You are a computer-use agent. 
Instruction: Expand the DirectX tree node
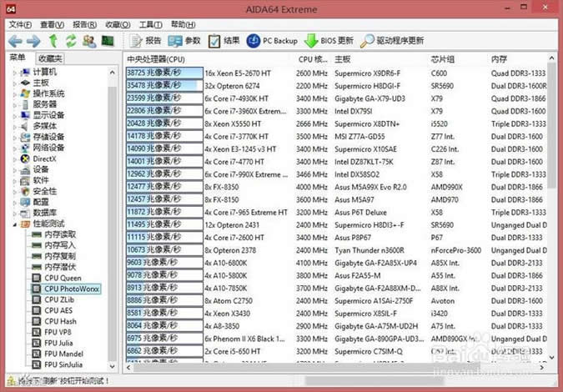coord(15,159)
